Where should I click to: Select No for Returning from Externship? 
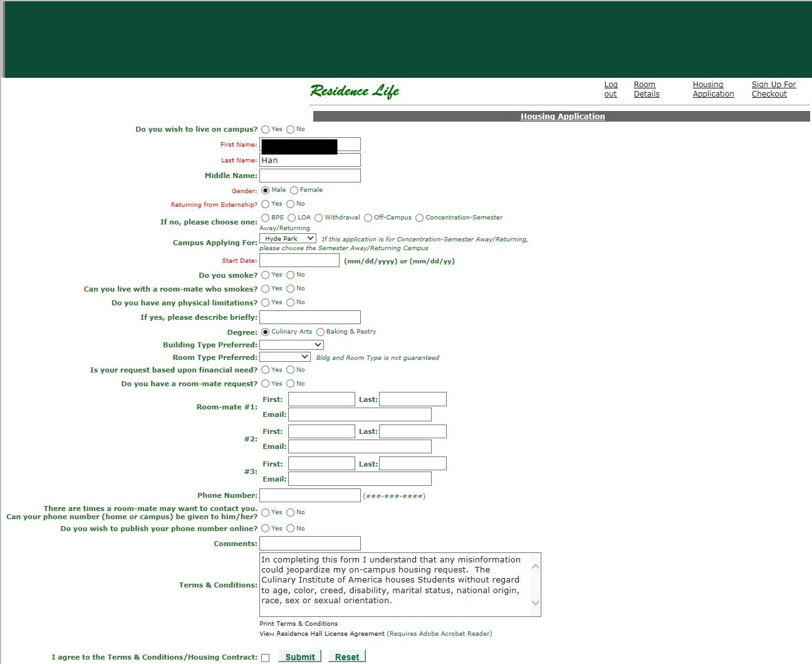(x=291, y=204)
